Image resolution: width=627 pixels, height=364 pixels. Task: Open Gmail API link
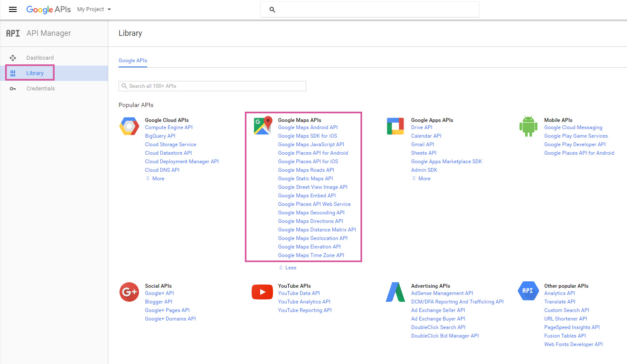point(423,144)
